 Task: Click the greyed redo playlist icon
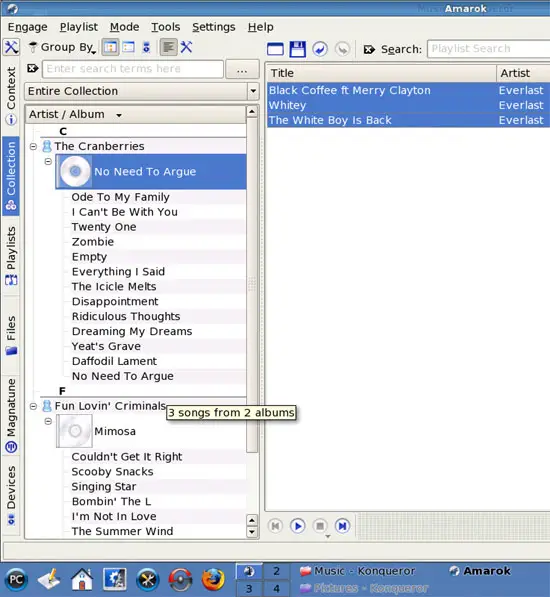[x=343, y=49]
